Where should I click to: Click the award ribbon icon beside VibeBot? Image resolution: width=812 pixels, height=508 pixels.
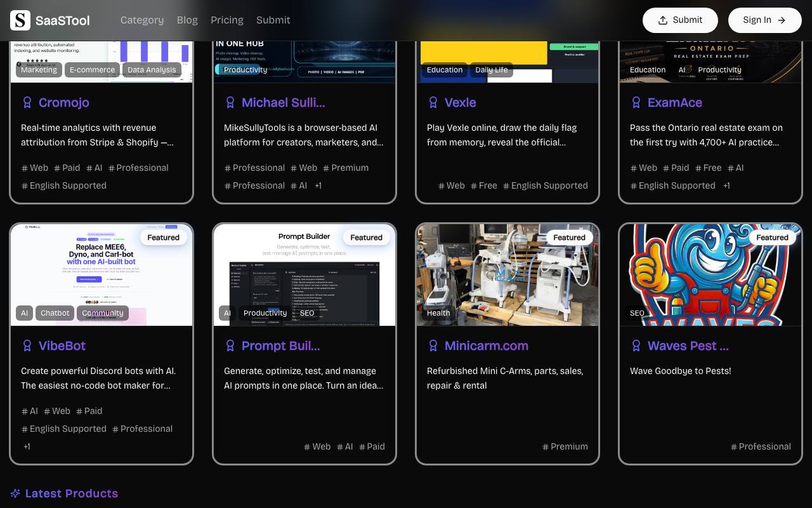(x=27, y=345)
